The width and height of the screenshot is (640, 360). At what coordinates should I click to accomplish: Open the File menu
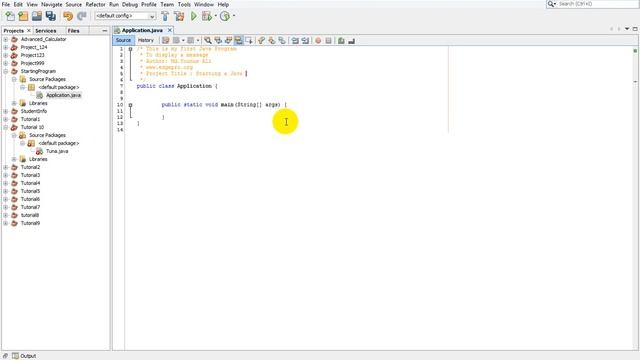tap(6, 4)
